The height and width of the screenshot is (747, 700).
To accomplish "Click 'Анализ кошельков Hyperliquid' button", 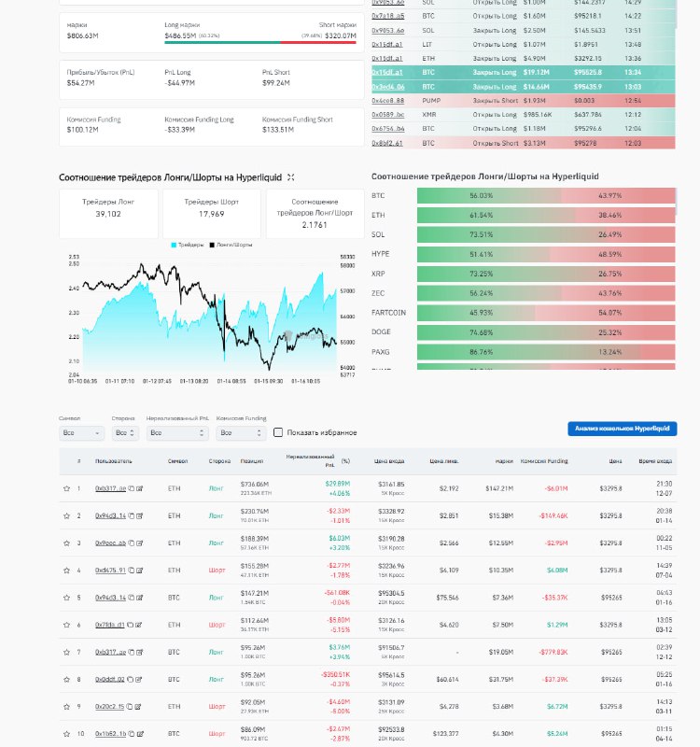I will click(x=622, y=429).
